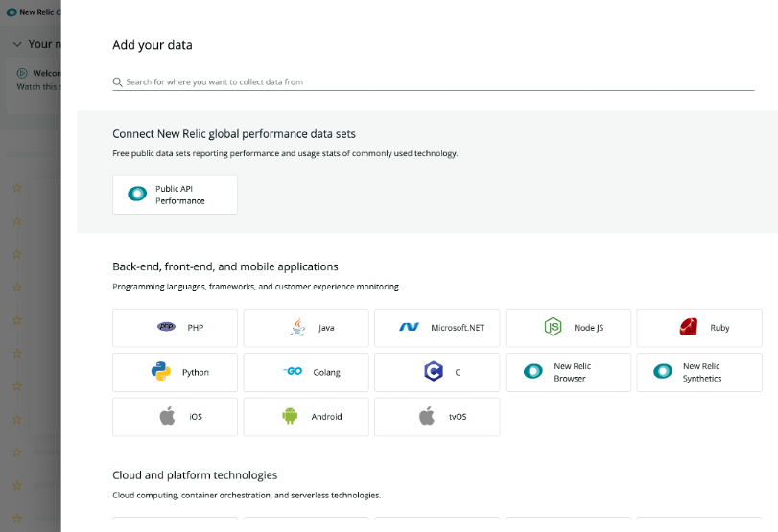
Task: Select the PHP label text
Action: (x=196, y=328)
